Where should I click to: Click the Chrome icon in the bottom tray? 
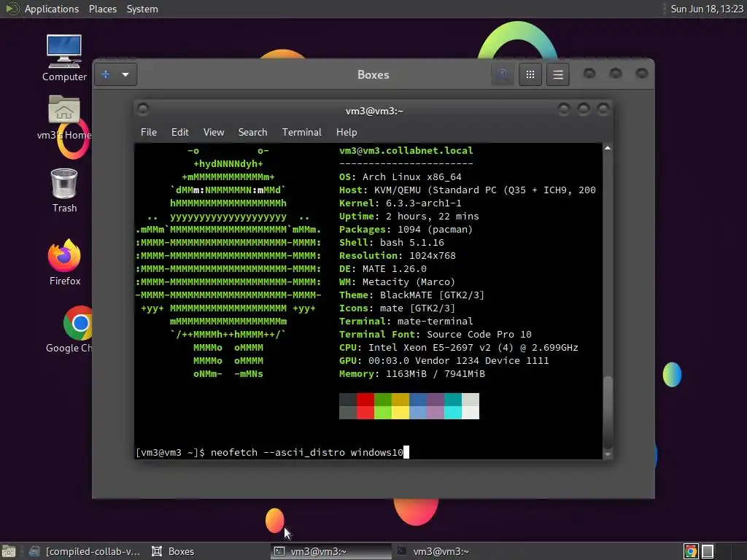[x=690, y=551]
